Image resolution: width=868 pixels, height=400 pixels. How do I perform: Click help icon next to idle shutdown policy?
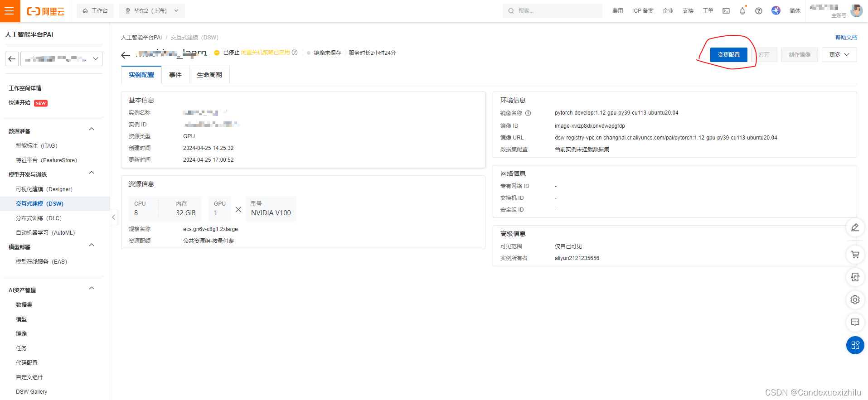[295, 53]
